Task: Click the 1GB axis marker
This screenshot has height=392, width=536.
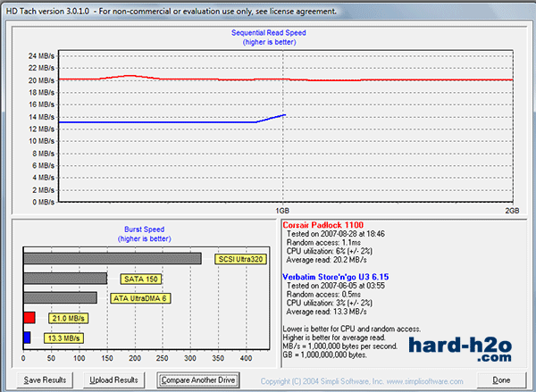Action: tap(282, 209)
